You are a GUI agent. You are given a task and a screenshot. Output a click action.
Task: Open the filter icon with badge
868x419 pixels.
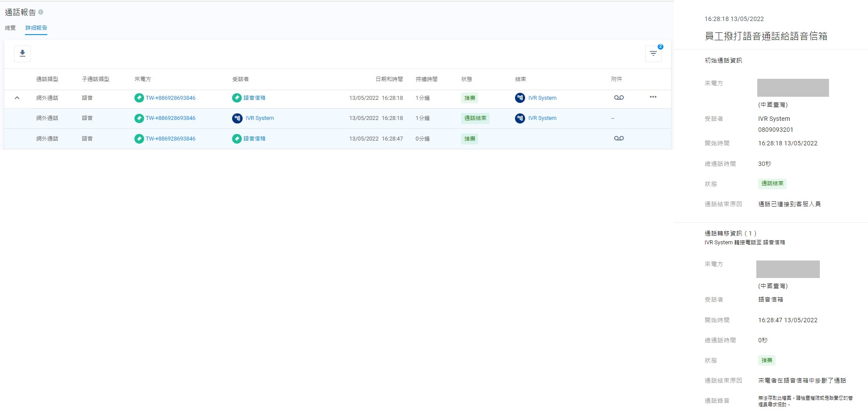pos(653,53)
